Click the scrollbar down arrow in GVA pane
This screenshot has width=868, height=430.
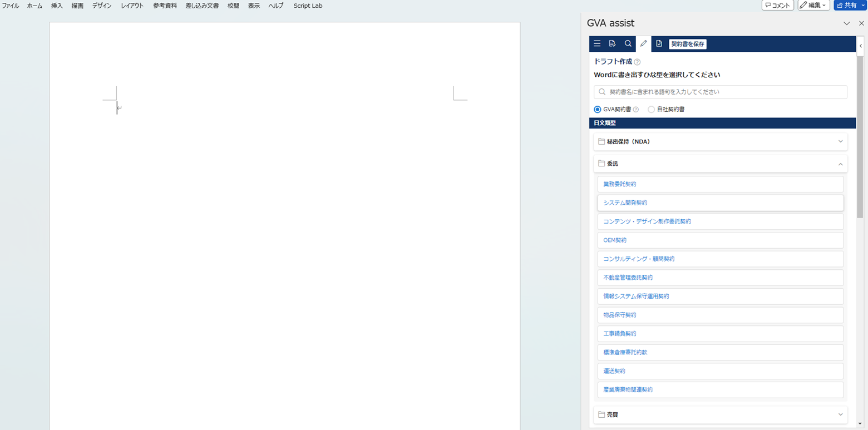(860, 424)
